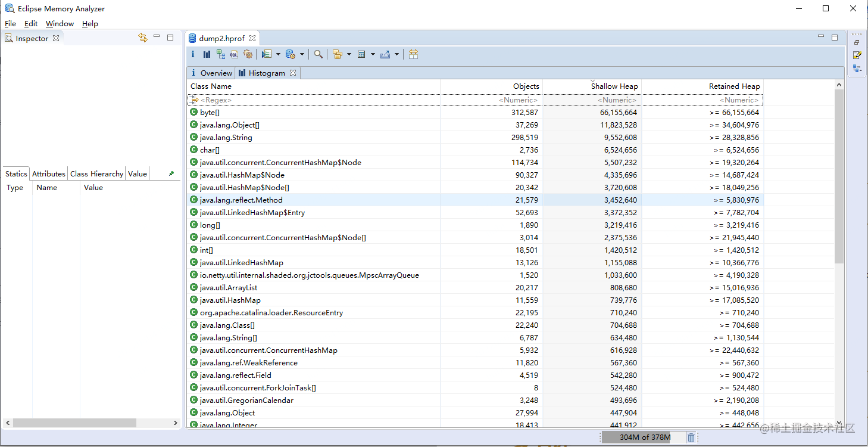868x447 pixels.
Task: Minimize the dump2.hprof editor area
Action: tap(821, 37)
